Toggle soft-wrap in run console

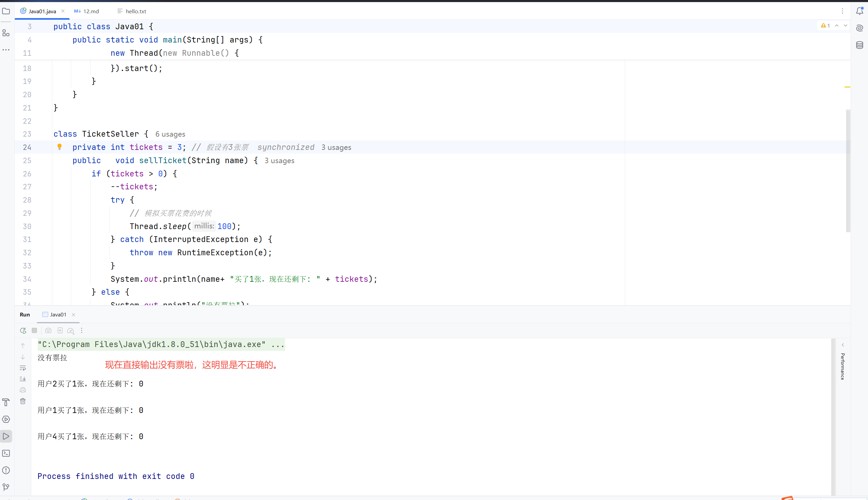tap(23, 368)
